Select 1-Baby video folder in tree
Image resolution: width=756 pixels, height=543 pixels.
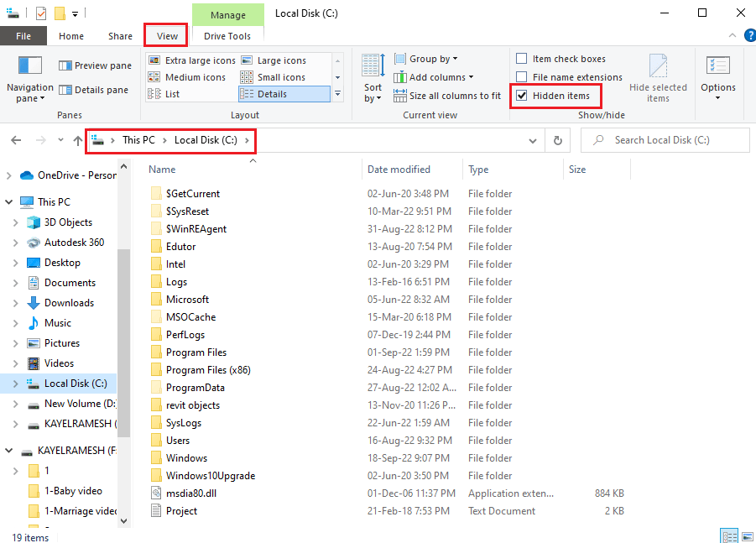click(x=73, y=491)
